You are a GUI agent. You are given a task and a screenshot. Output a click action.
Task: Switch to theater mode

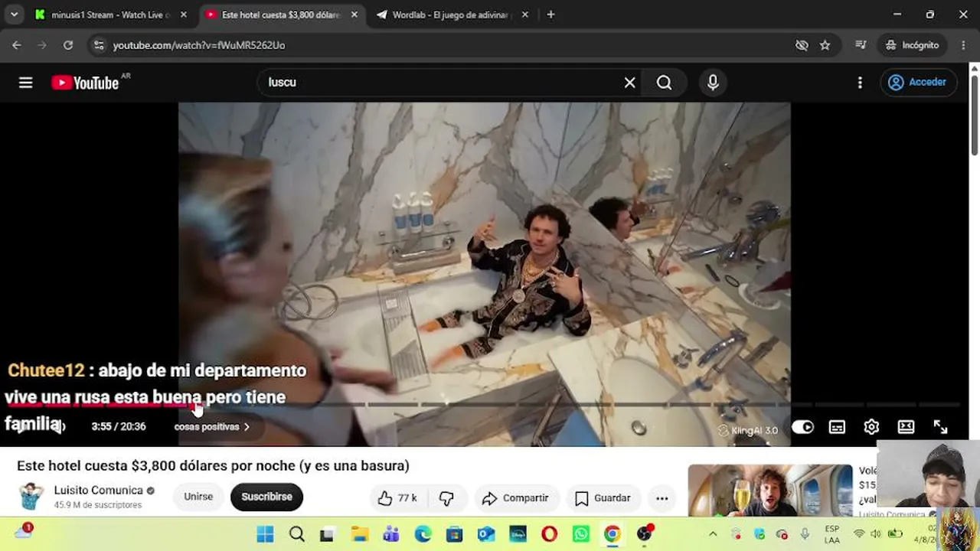pyautogui.click(x=906, y=427)
